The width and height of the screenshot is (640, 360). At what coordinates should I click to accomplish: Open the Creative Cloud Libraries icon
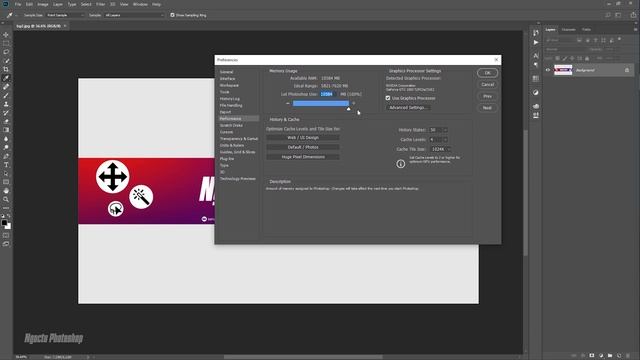[536, 106]
